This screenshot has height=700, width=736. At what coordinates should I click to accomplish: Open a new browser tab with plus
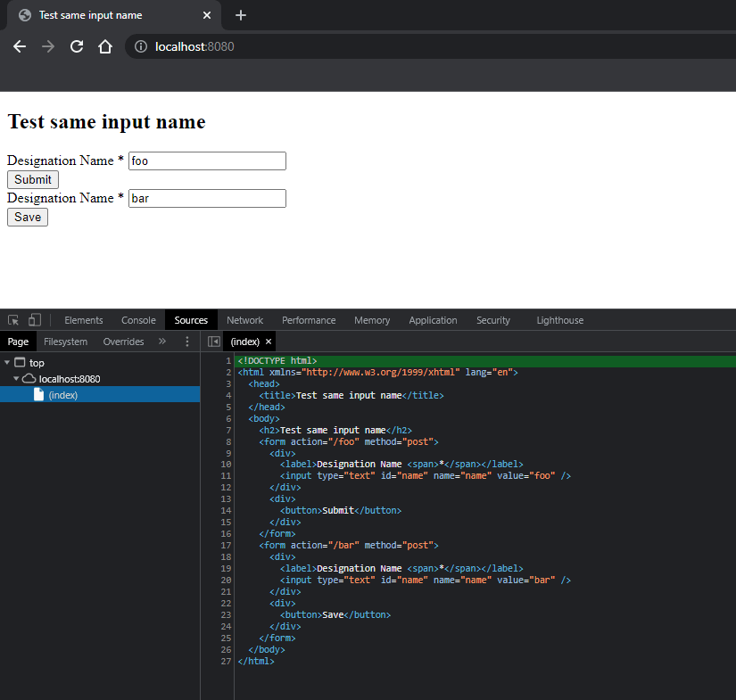pyautogui.click(x=240, y=15)
